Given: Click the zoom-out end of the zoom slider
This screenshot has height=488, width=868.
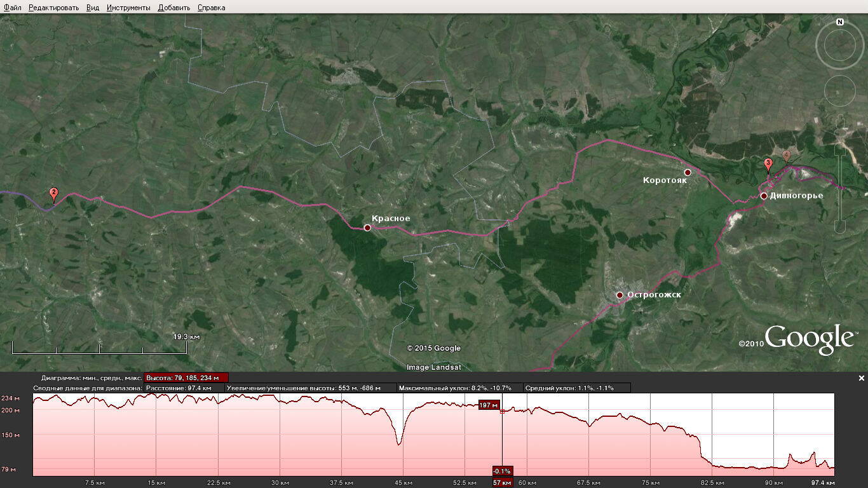Looking at the screenshot, I should 840,227.
